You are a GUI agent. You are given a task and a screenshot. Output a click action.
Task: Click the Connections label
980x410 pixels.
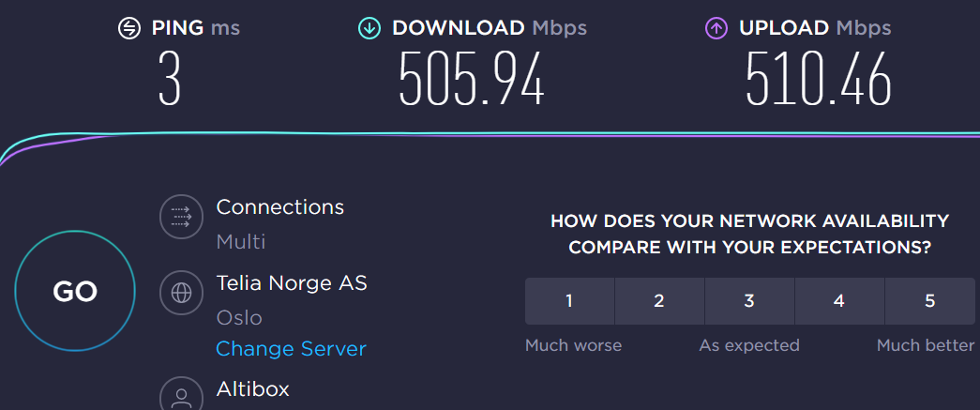[x=279, y=206]
